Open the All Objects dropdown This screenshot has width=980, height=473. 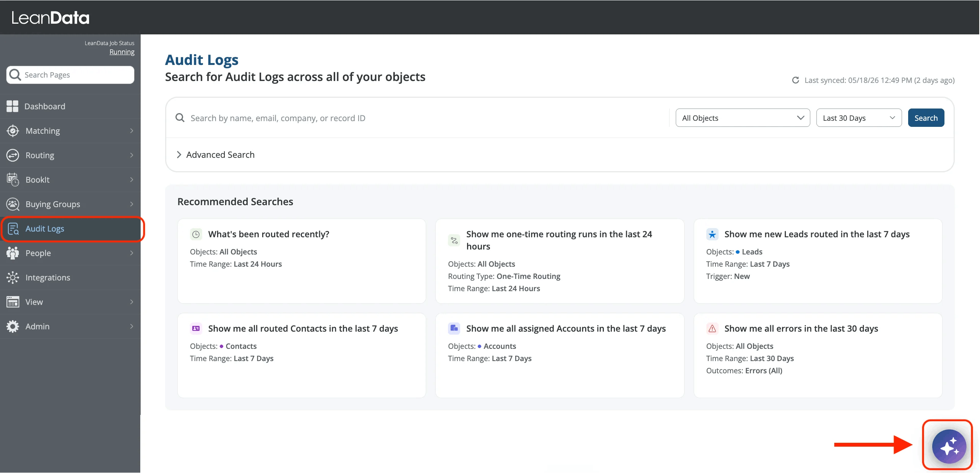click(743, 118)
